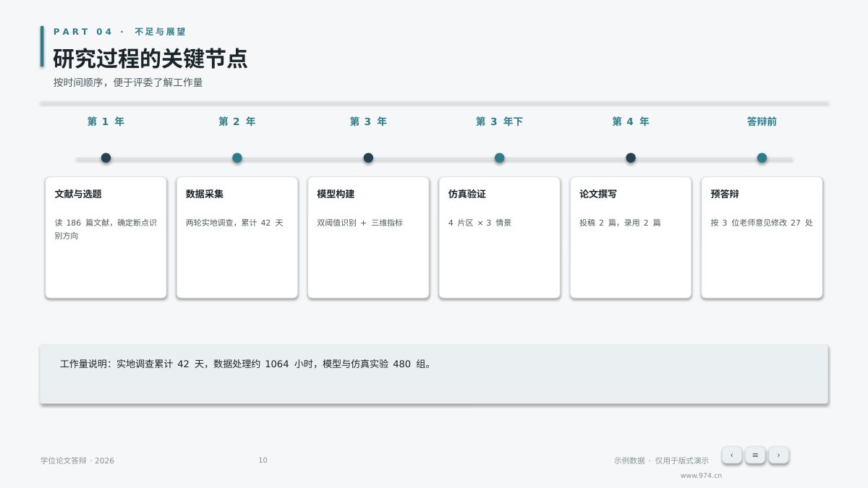Advance to the next slide arrow

[778, 455]
